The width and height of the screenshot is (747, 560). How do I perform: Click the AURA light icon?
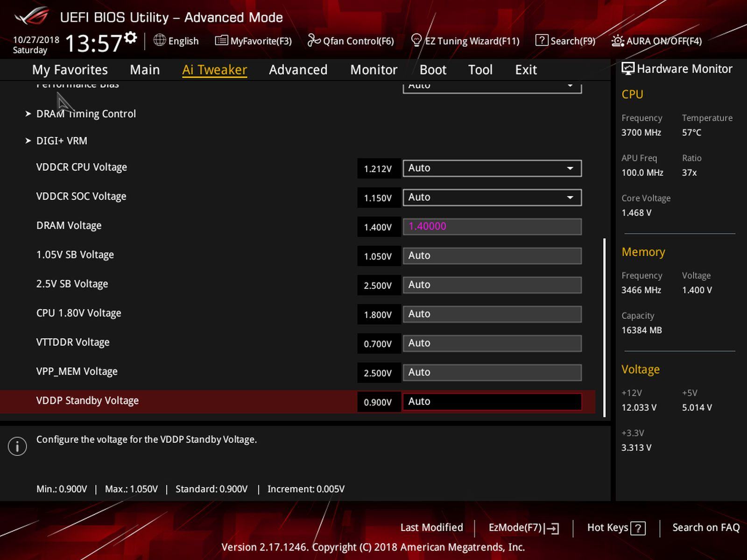pos(618,41)
